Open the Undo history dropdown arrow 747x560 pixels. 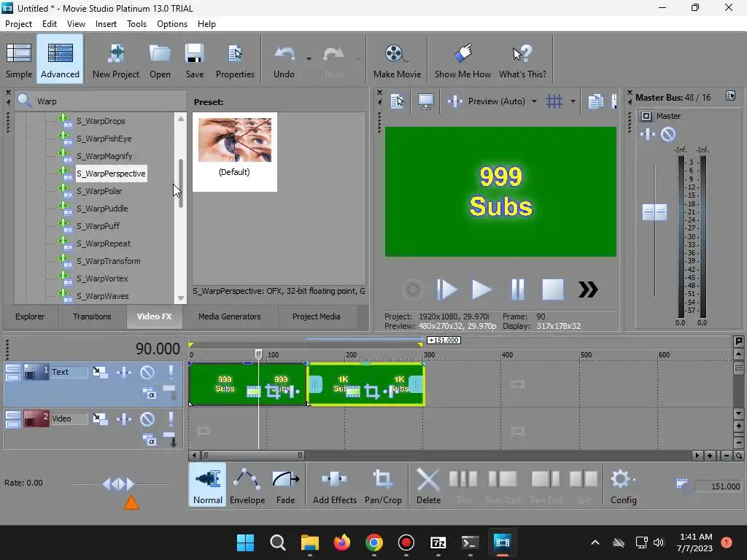click(309, 59)
